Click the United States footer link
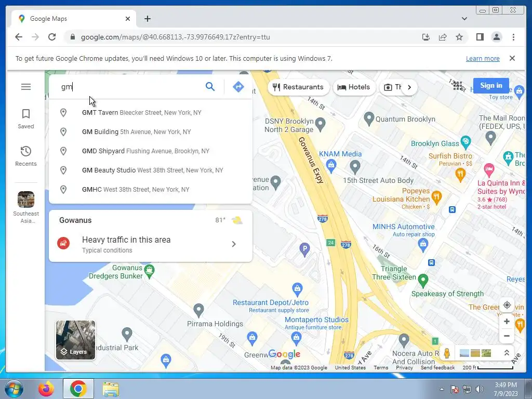 coord(350,367)
